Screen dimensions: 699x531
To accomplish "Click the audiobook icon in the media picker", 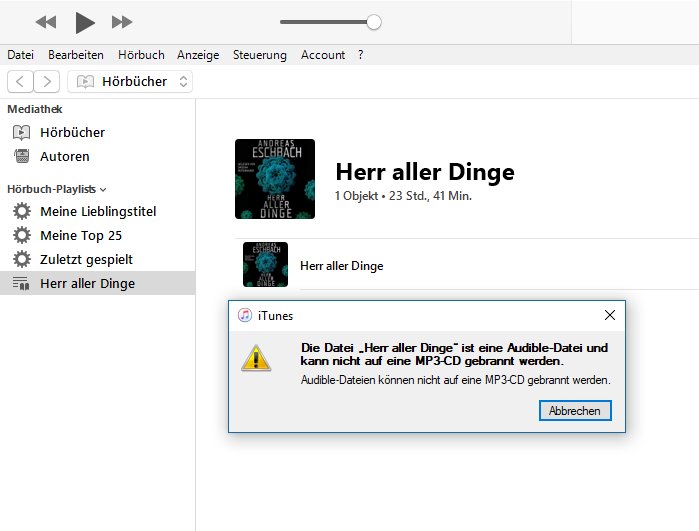I will click(x=85, y=82).
